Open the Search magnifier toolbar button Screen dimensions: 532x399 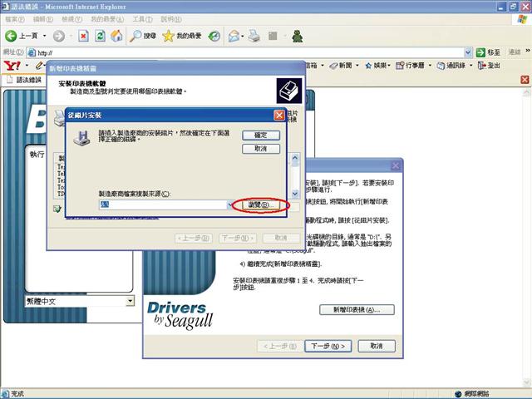click(x=142, y=36)
